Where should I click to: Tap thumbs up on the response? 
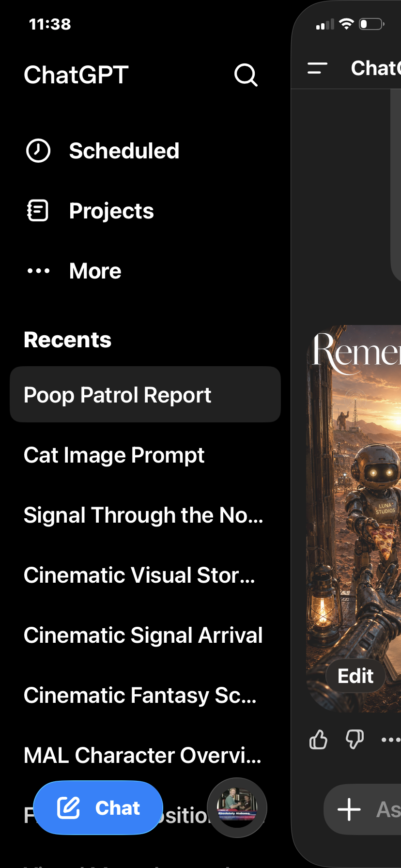point(318,740)
